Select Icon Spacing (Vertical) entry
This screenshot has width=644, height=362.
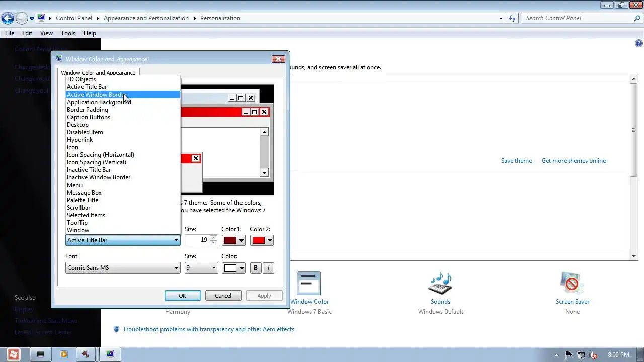[122, 162]
